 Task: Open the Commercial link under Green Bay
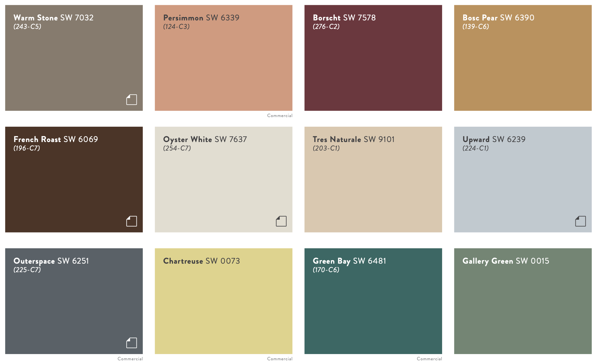click(x=429, y=359)
